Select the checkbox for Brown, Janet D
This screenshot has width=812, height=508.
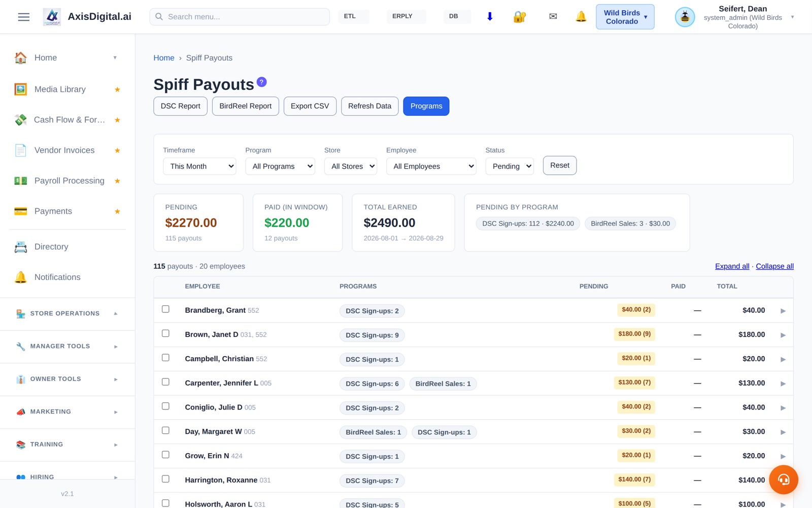(165, 333)
